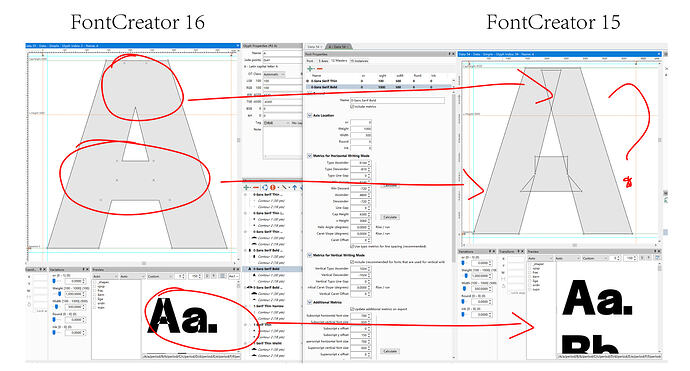This screenshot has width=690, height=371.
Task: Click the master Name input field
Action: click(397, 100)
